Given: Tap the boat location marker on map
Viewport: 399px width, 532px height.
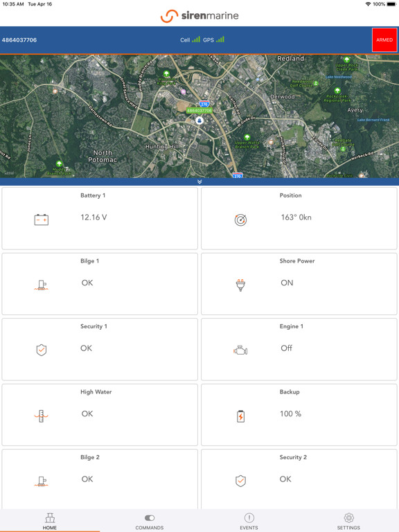Looking at the screenshot, I should click(199, 120).
